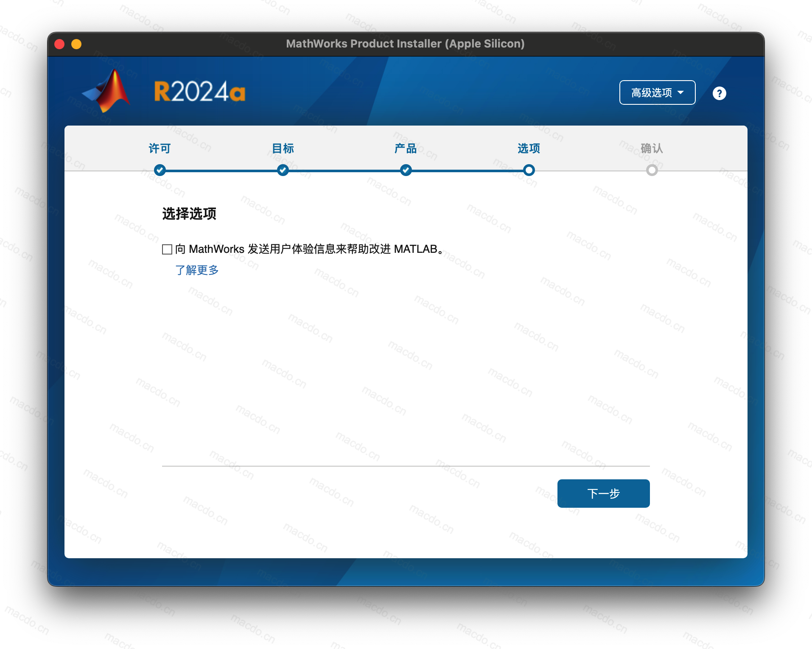The width and height of the screenshot is (812, 649).
Task: Click the 选项 step circle indicator
Action: [529, 170]
